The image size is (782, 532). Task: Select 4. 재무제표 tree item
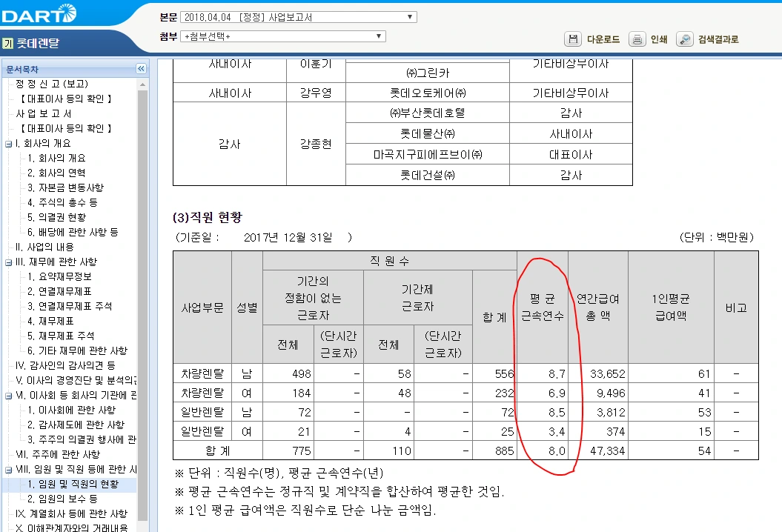click(51, 321)
